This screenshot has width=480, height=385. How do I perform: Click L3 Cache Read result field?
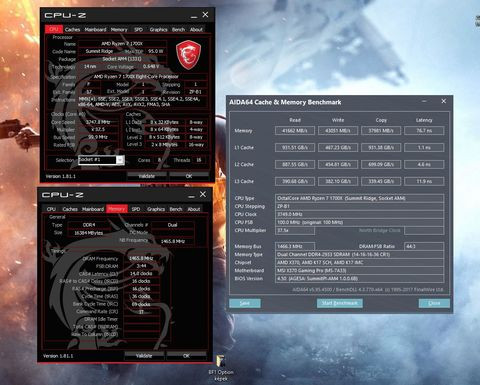[295, 181]
